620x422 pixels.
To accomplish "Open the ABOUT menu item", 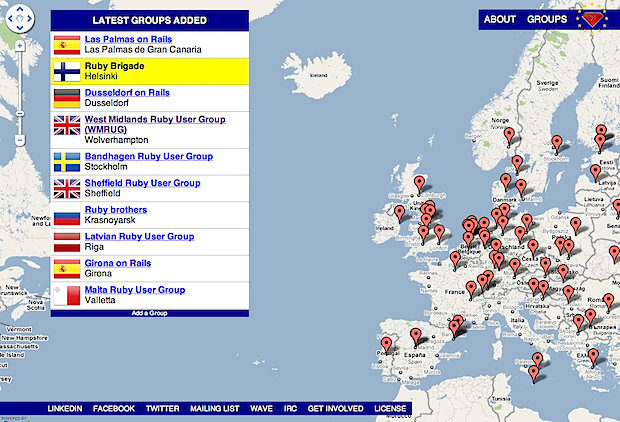I will [x=499, y=19].
